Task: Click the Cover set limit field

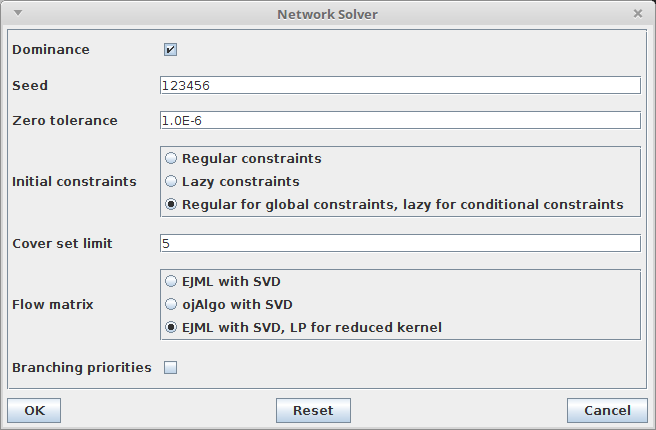Action: point(400,243)
